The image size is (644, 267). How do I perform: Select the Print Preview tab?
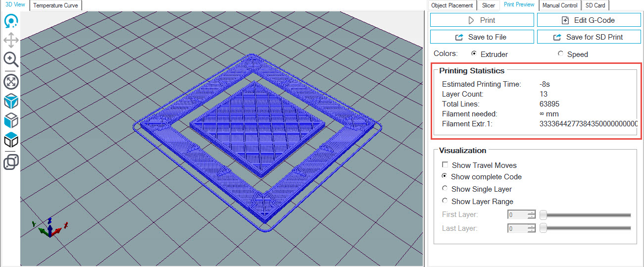(519, 4)
